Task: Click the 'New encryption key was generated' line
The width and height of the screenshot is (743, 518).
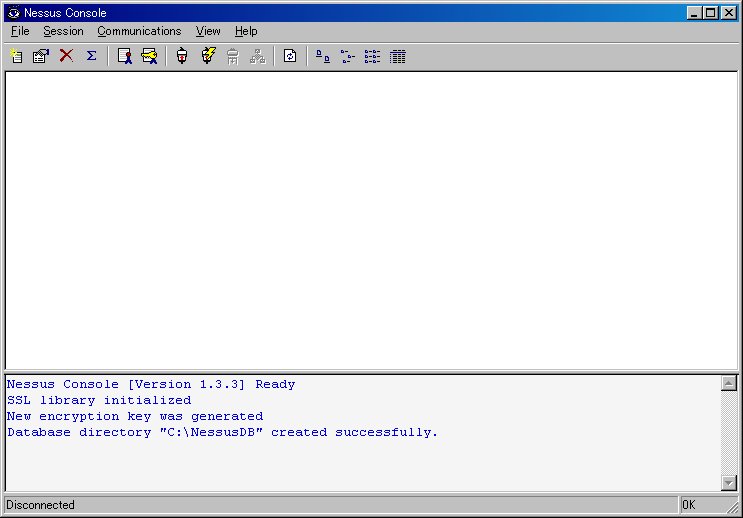Action: click(135, 417)
